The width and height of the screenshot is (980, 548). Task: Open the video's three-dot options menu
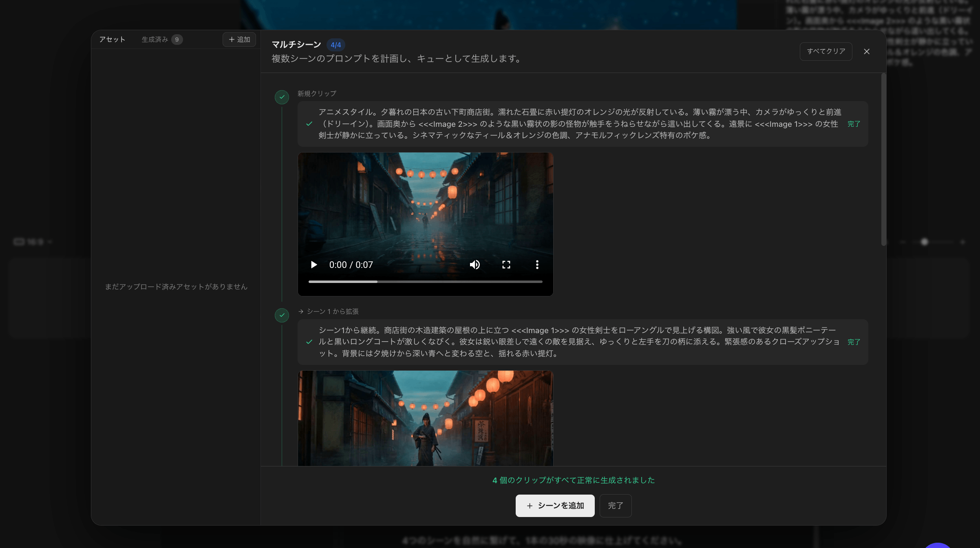click(537, 265)
